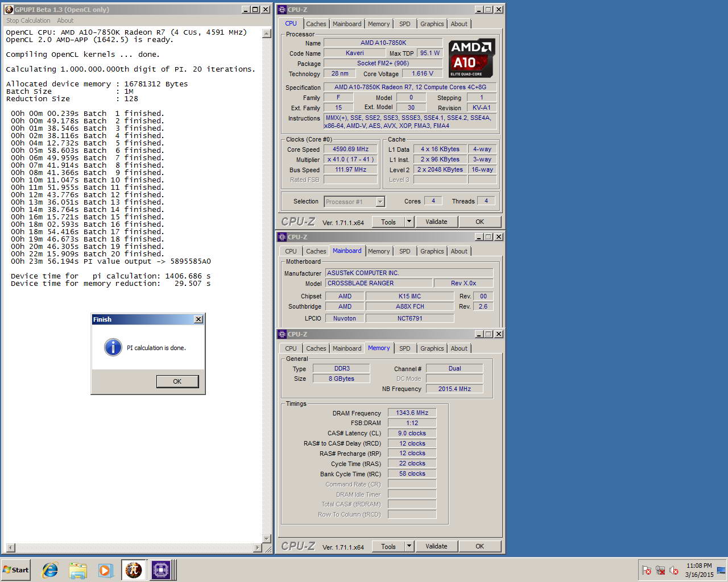Viewport: 728px width, 582px height.
Task: Select CPU tab in Memory CPU-Z window
Action: (291, 348)
